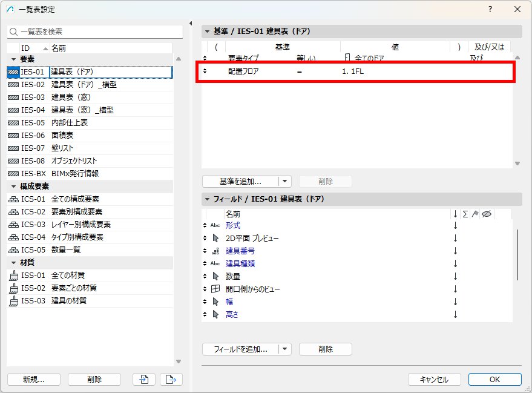This screenshot has height=393, width=532.
Task: Click the reorder handle of 形式 field
Action: (205, 225)
